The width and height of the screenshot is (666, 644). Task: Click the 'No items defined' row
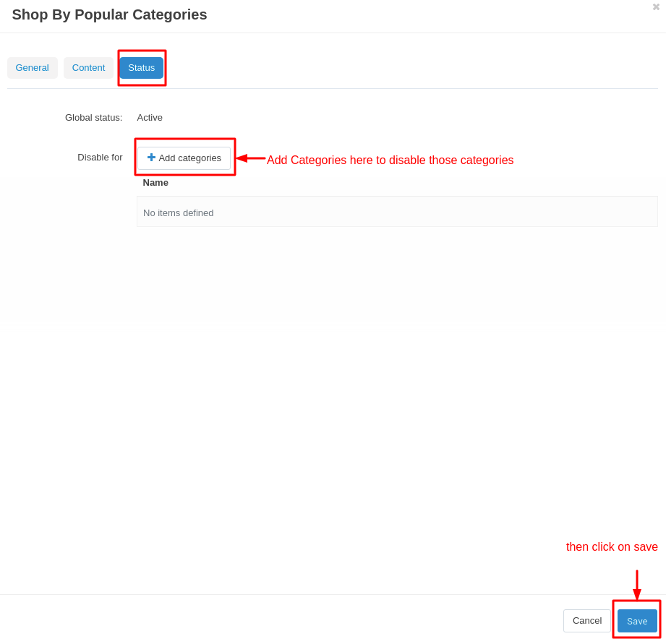[397, 211]
